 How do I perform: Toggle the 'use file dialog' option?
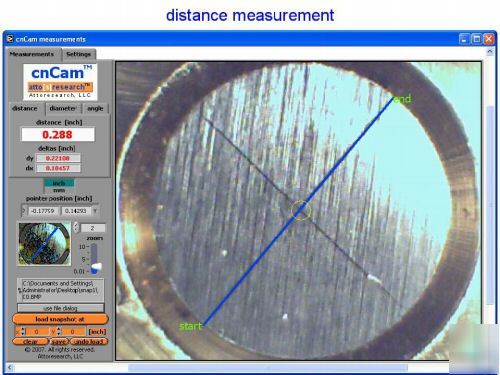coord(60,308)
